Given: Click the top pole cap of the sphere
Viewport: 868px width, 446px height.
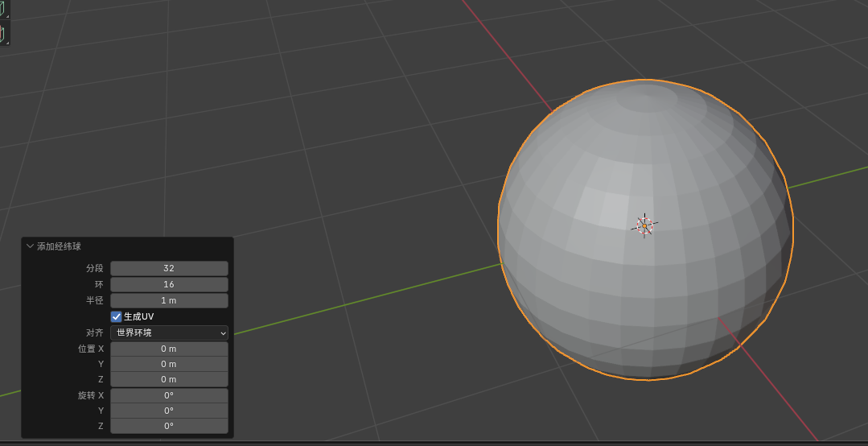Looking at the screenshot, I should [648, 99].
